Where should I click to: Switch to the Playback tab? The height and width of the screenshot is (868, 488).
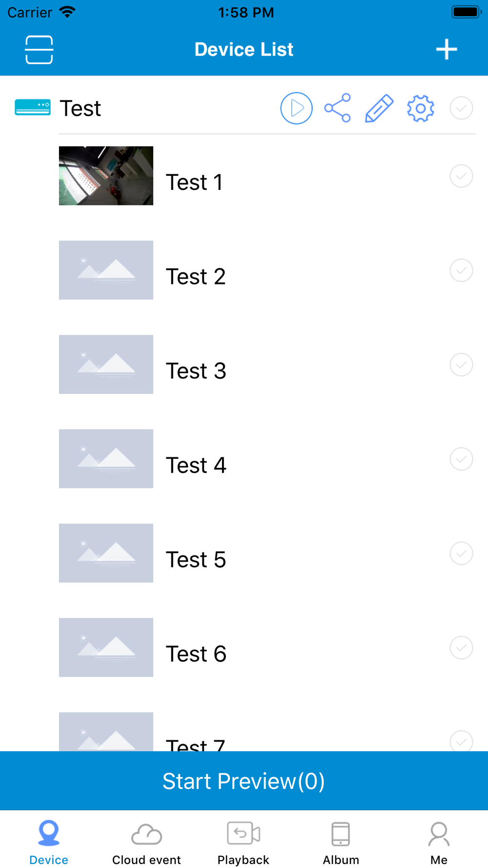244,843
